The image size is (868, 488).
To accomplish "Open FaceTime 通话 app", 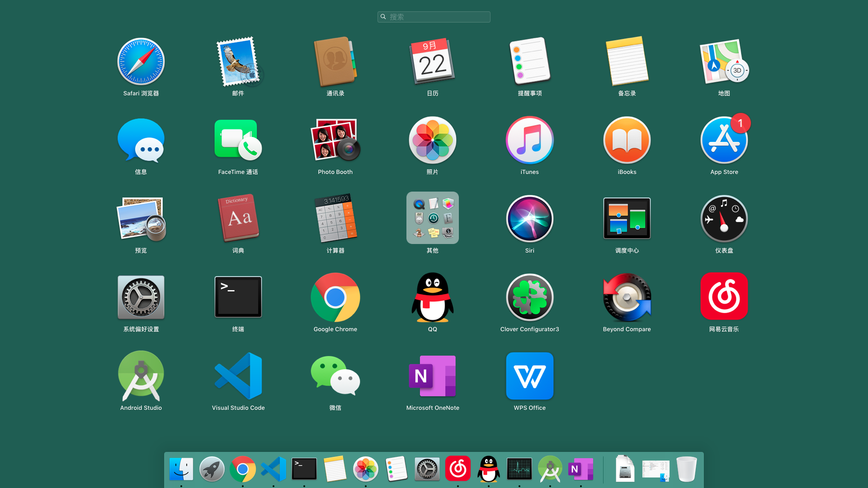I will click(238, 140).
